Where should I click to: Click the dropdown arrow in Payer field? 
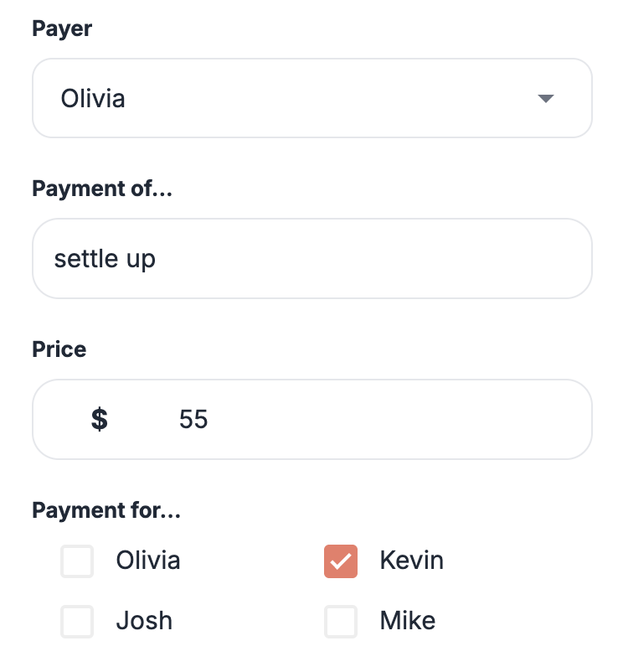[546, 99]
